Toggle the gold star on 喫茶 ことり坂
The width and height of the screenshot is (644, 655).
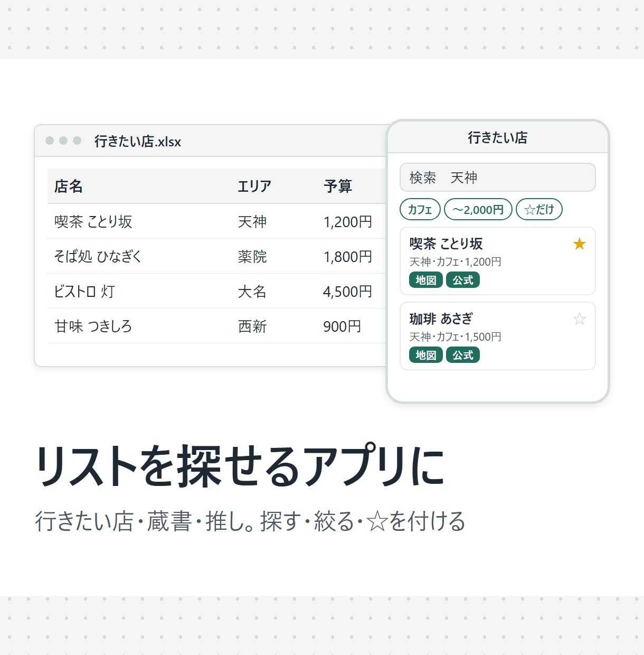tap(579, 244)
